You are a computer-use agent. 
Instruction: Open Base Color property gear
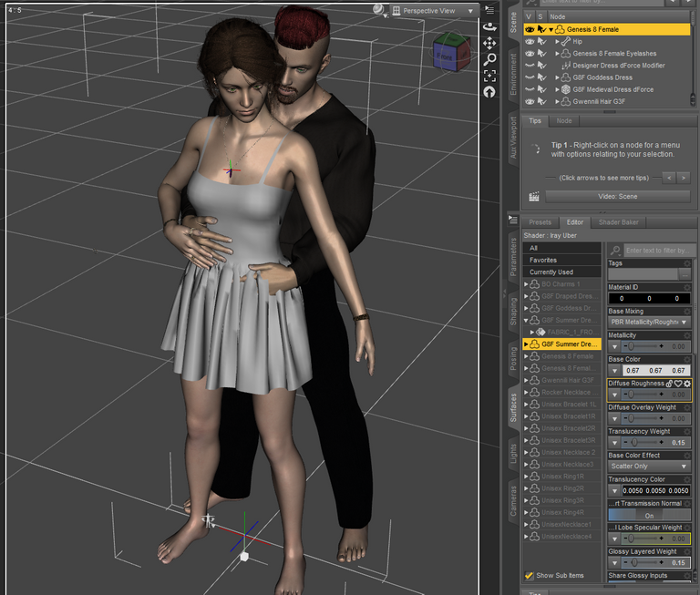(687, 359)
